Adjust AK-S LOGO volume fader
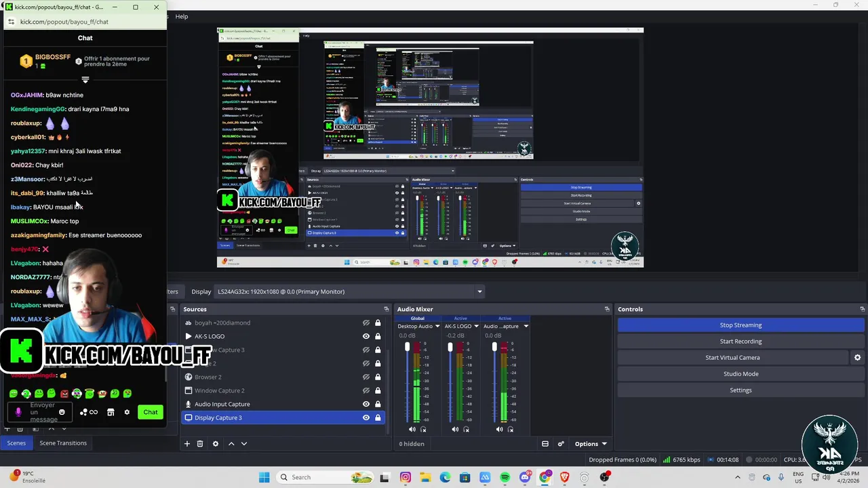868x488 pixels. (x=450, y=347)
